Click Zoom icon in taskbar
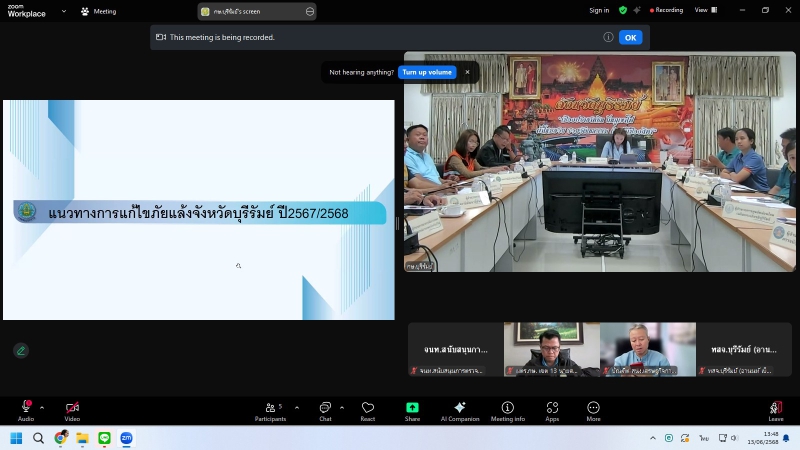Screen dimensions: 800x450 (127, 438)
